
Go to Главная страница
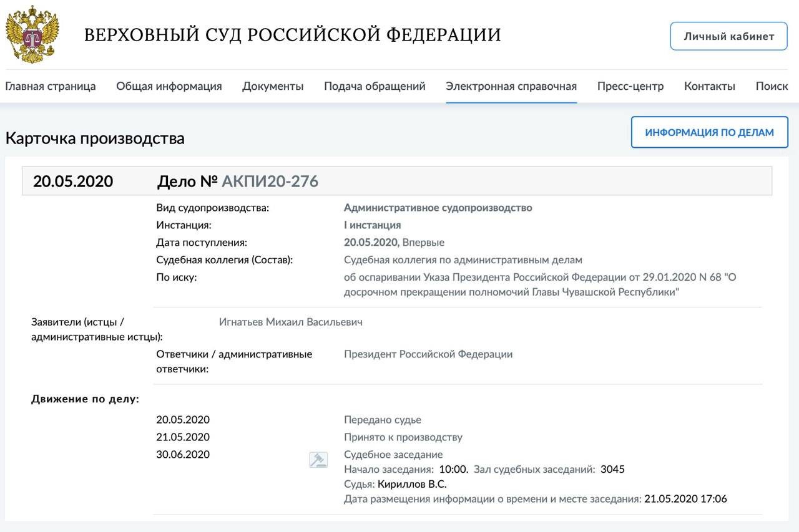coord(51,86)
